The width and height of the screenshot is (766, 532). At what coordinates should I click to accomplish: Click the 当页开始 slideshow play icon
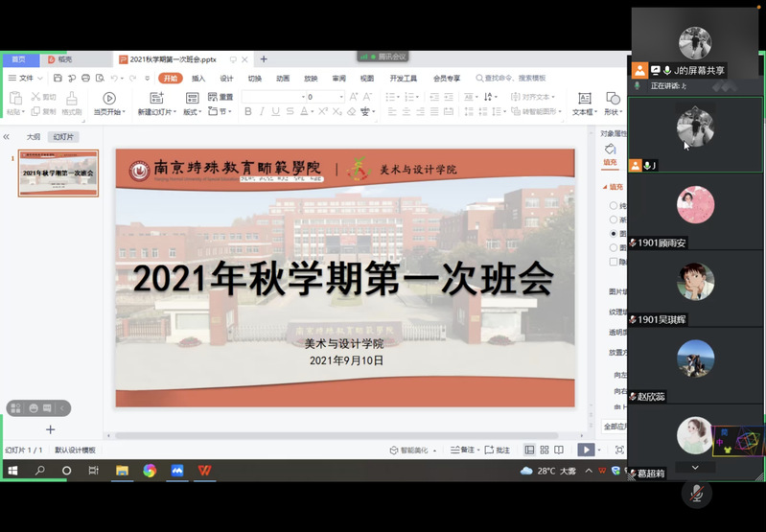pos(108,99)
